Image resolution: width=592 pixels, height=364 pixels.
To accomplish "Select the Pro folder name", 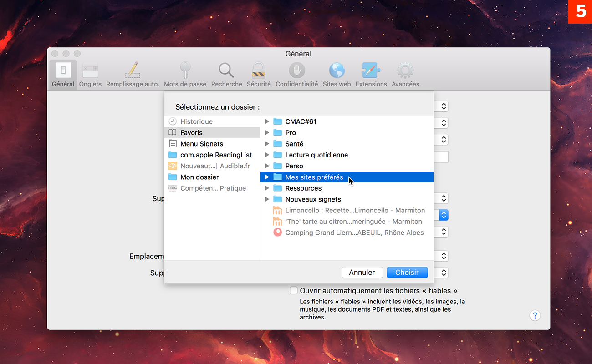I will coord(291,132).
